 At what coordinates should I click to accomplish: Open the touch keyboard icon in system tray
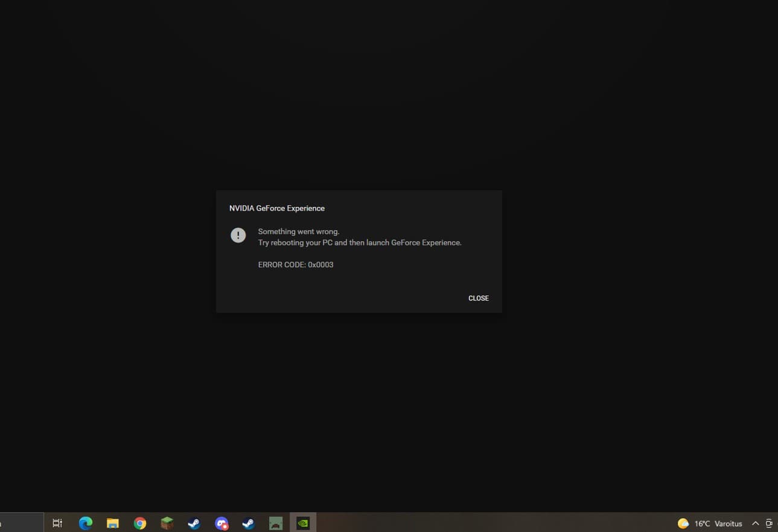tap(770, 523)
